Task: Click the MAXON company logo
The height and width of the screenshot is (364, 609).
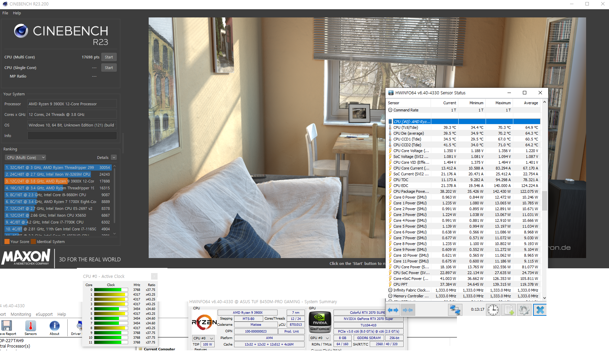Action: pyautogui.click(x=26, y=257)
